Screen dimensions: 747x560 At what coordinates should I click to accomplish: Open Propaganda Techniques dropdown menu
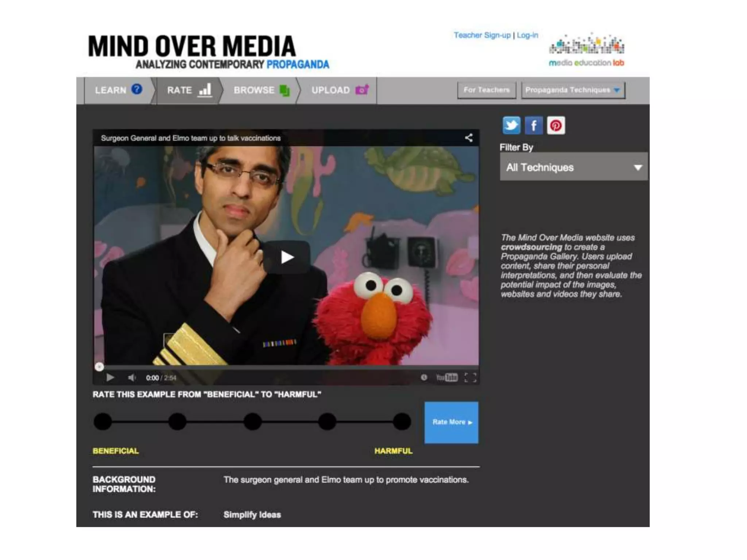click(573, 90)
